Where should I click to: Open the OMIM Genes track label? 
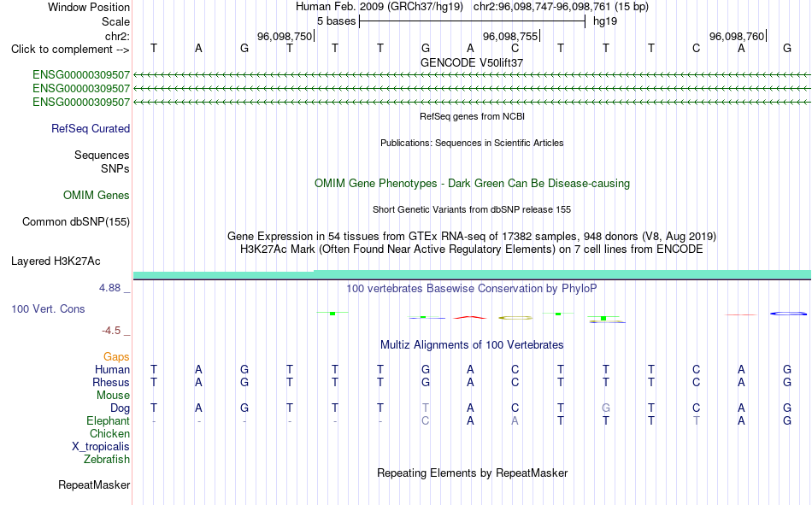[x=96, y=196]
